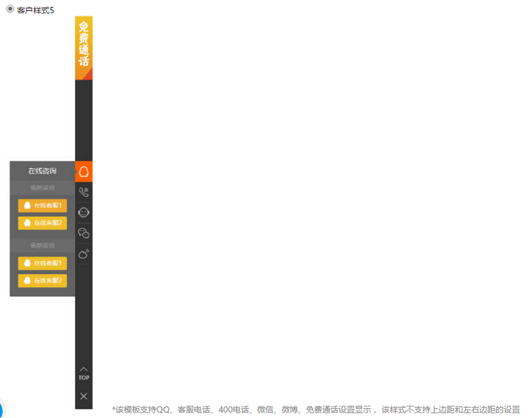Screen dimensions: 532x418
Task: Click the TOP back-to-top arrow
Action: point(84,373)
